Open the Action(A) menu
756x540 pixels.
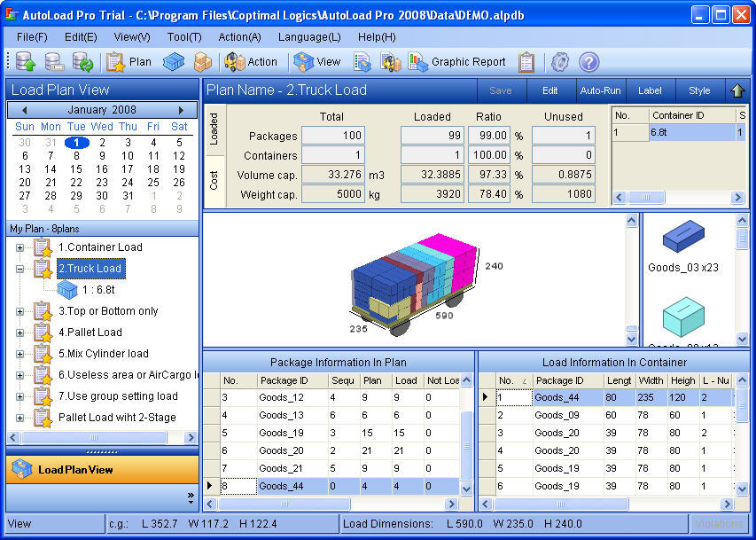pyautogui.click(x=239, y=37)
